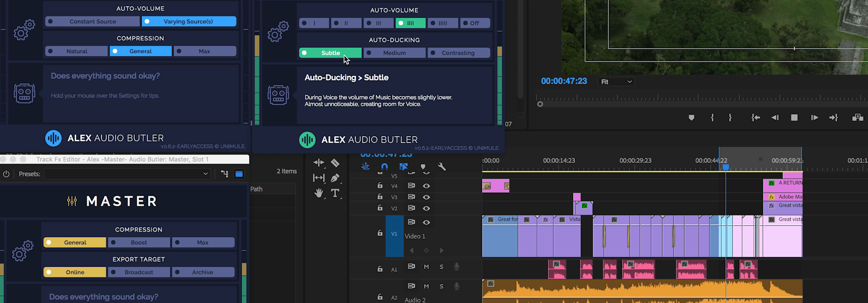Viewport: 868px width, 303px height.
Task: Open sync lock for track V1
Action: point(412,222)
